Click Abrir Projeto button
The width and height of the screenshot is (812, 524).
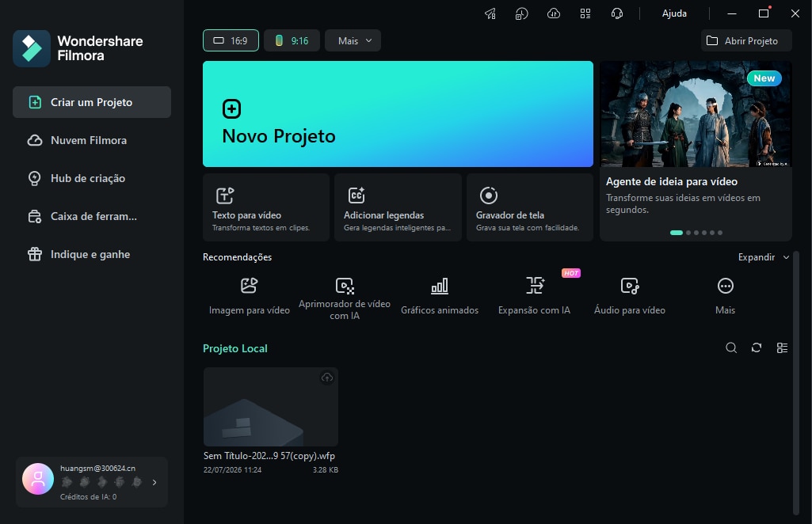pyautogui.click(x=746, y=40)
